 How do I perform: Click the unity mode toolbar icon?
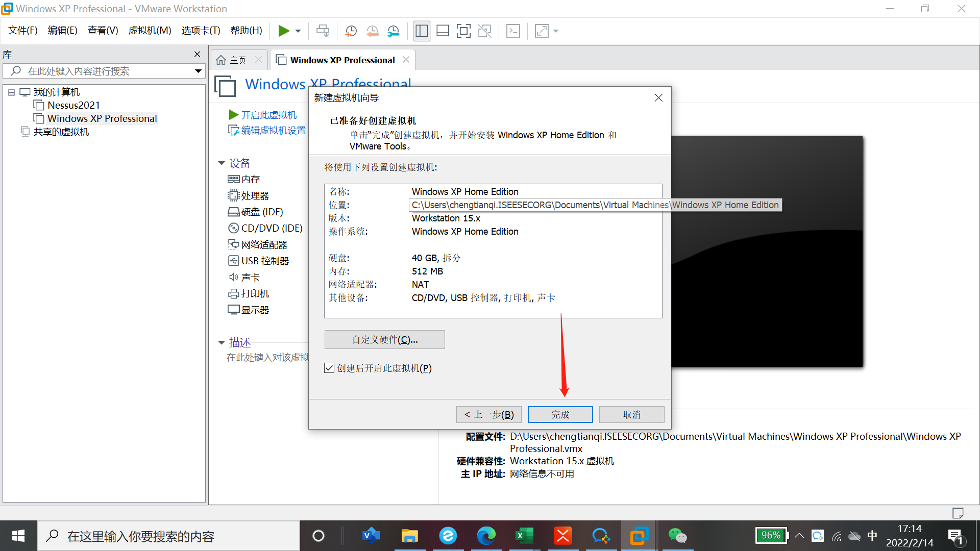(x=484, y=31)
